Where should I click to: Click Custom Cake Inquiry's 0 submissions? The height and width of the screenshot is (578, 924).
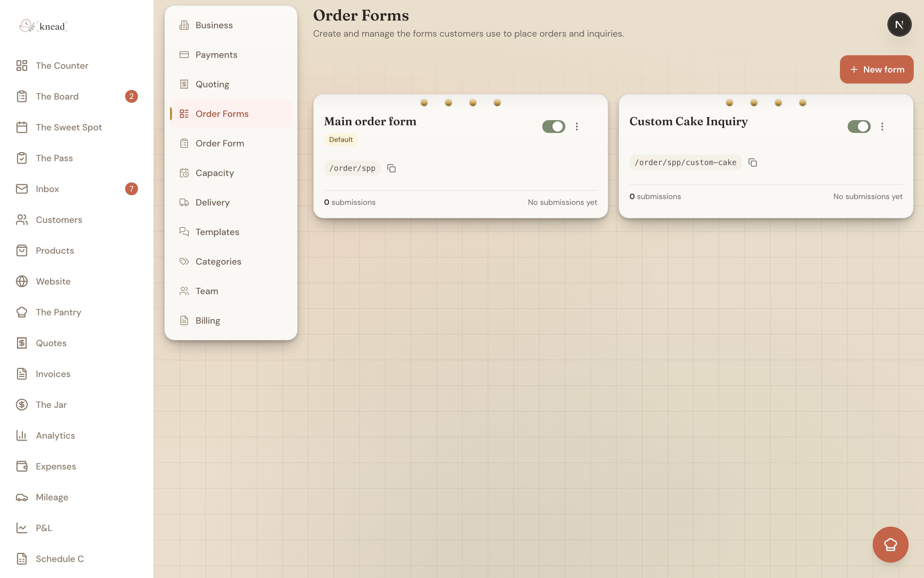pyautogui.click(x=655, y=197)
